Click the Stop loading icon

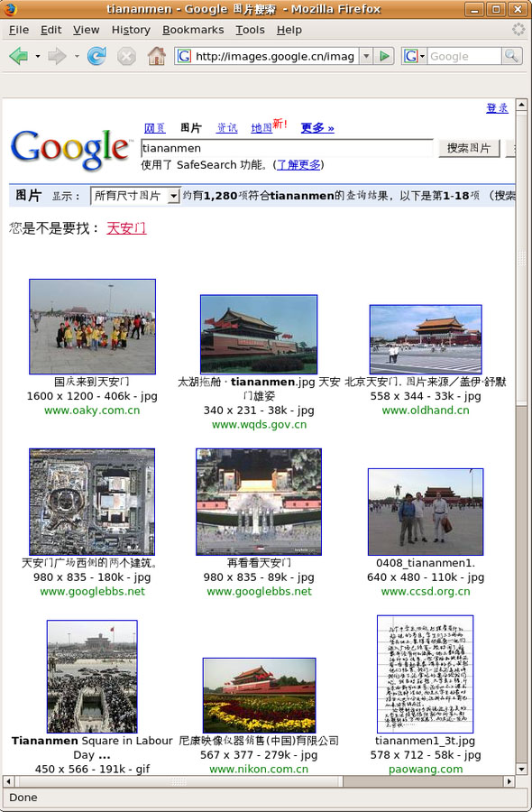tap(126, 56)
